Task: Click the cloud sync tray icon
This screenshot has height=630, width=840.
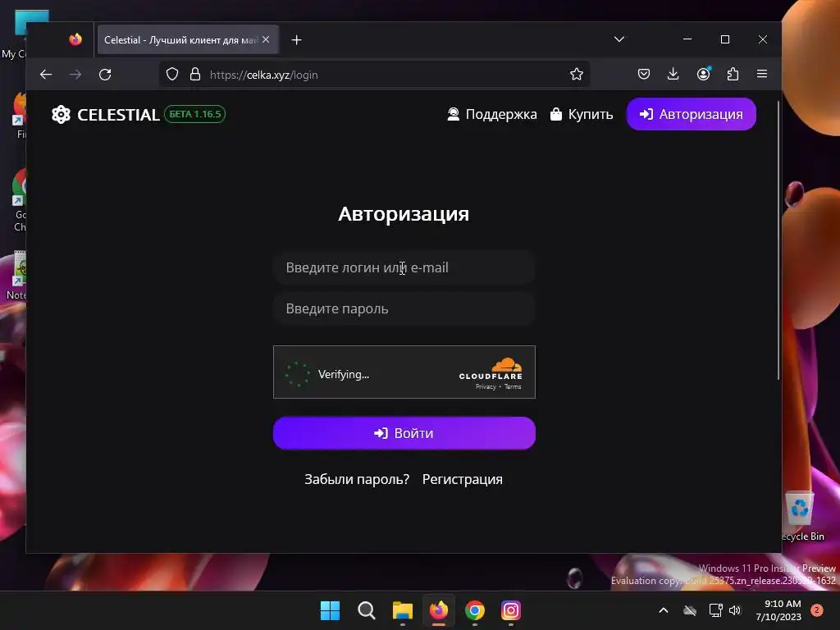Action: (x=690, y=610)
